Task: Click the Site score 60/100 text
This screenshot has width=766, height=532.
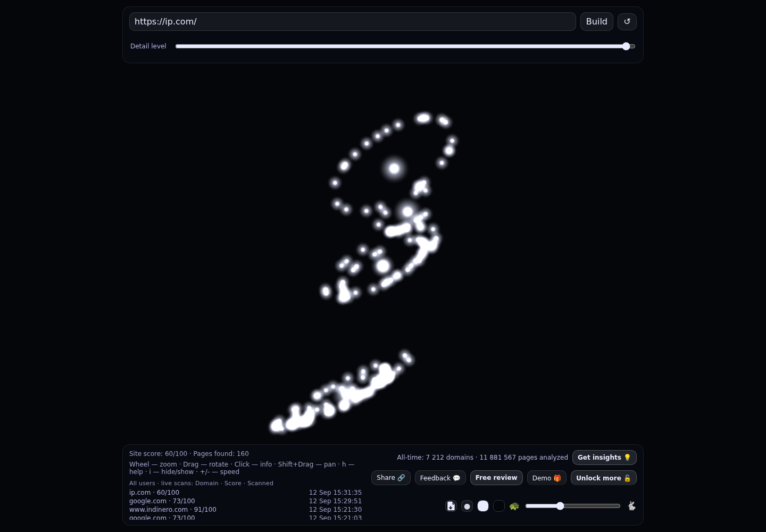Action: (158, 454)
